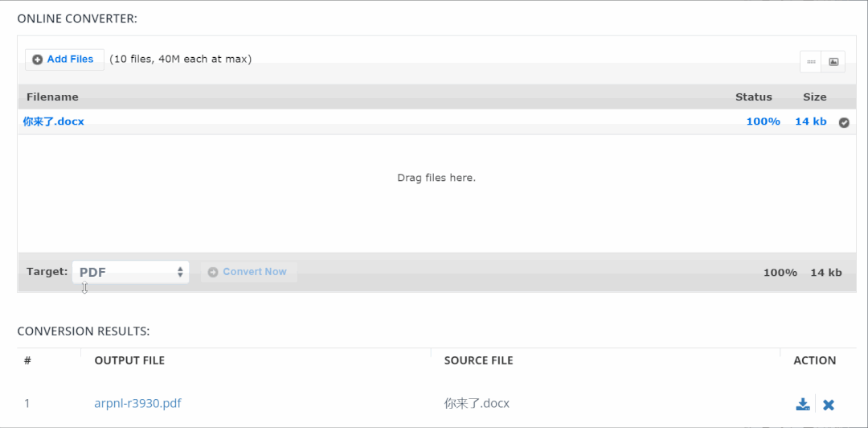Open the Target format PDF dropdown
This screenshot has height=428, width=868.
(131, 272)
